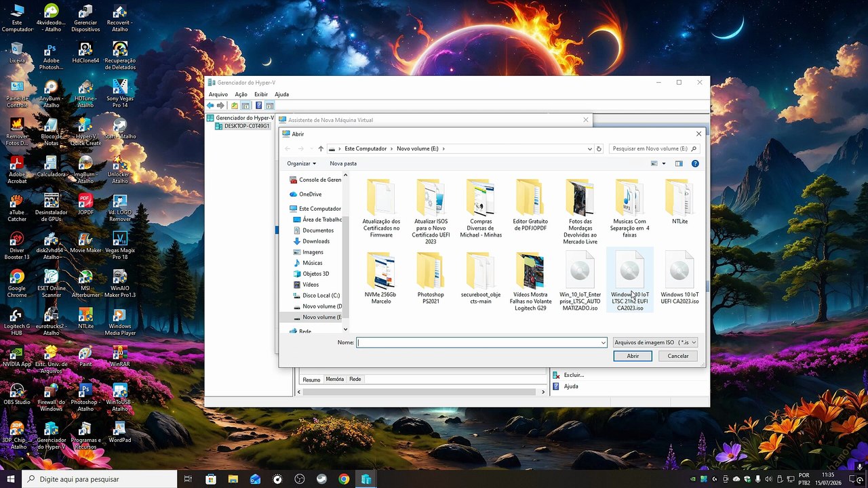Click the refresh button next to address bar
868x488 pixels.
(x=599, y=148)
